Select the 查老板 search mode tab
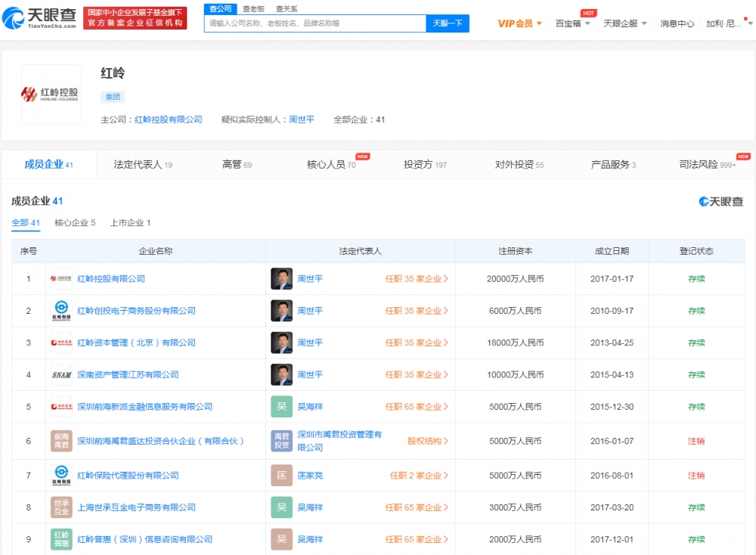 253,8
